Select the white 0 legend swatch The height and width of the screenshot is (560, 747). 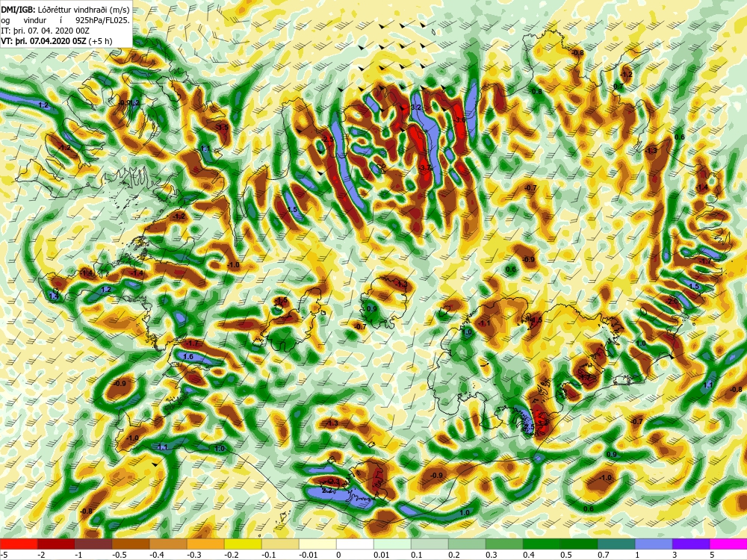coord(355,544)
